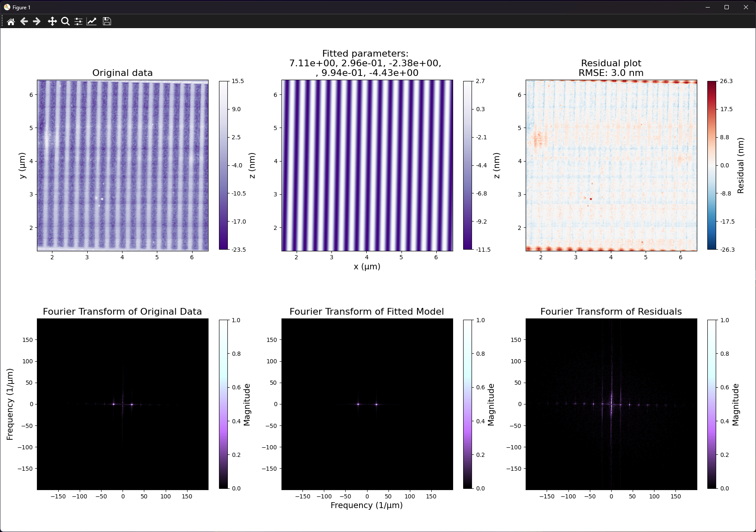Click the Fourier Fitted Model Magnitude colorbar

(467, 404)
